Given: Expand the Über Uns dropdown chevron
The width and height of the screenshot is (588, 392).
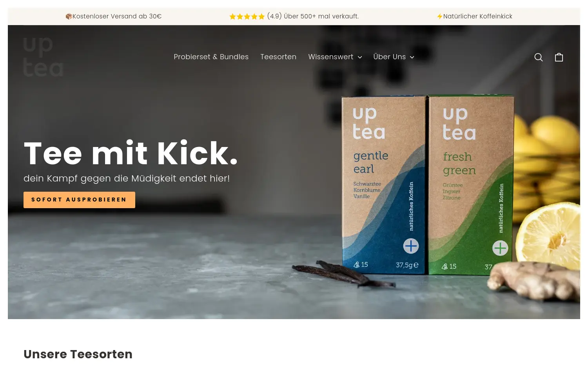Looking at the screenshot, I should [412, 57].
